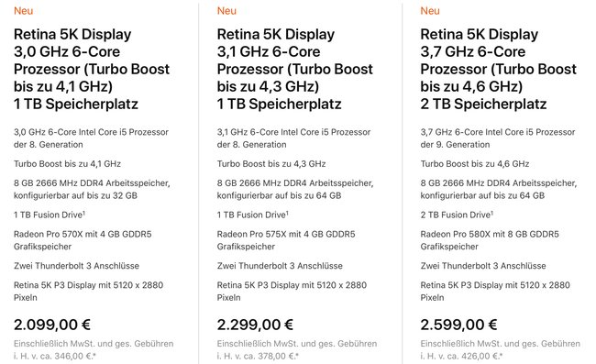Click the 2.099,00 € price
Screen dimensions: 596x364
[52, 325]
